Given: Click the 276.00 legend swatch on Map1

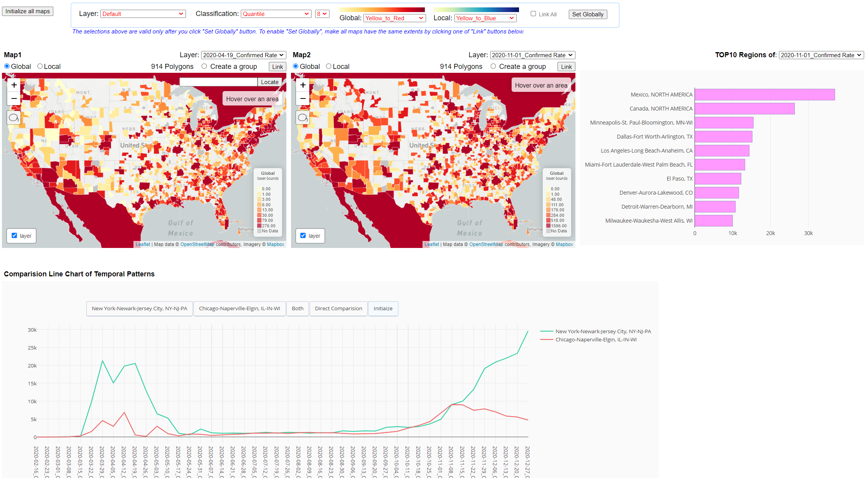Looking at the screenshot, I should pos(260,226).
